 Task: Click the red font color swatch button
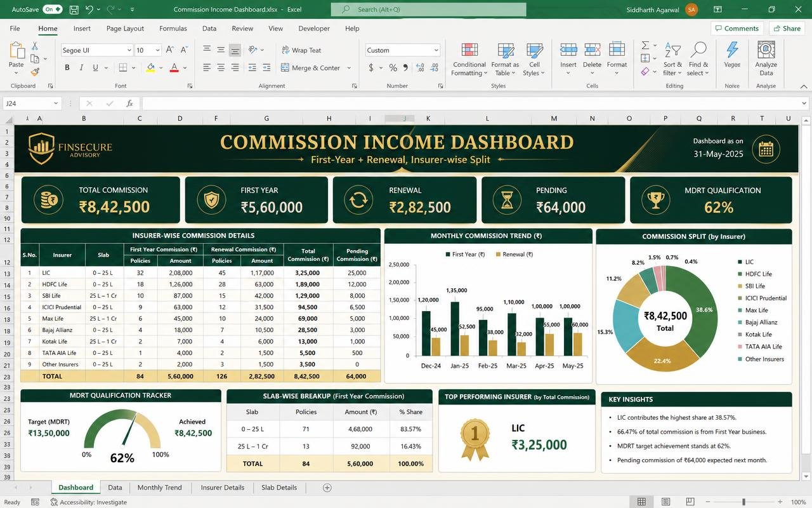(x=174, y=67)
